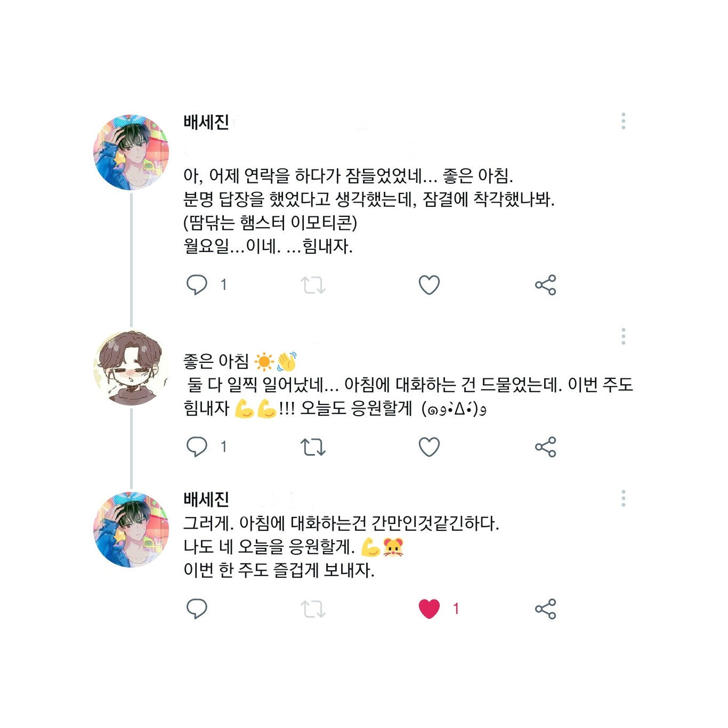728x728 pixels.
Task: Reply to the first tweet by 배세진
Action: [x=197, y=285]
